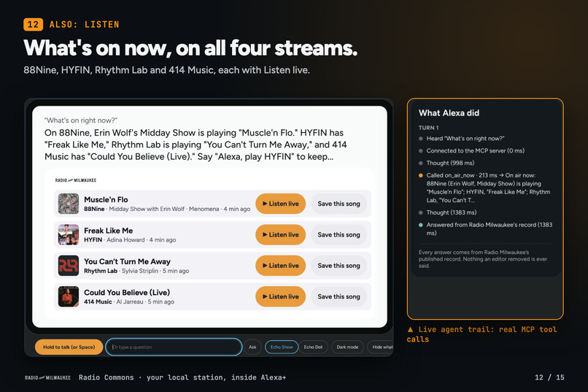
Task: Open Freak Like Me album art thumbnail
Action: tap(69, 235)
